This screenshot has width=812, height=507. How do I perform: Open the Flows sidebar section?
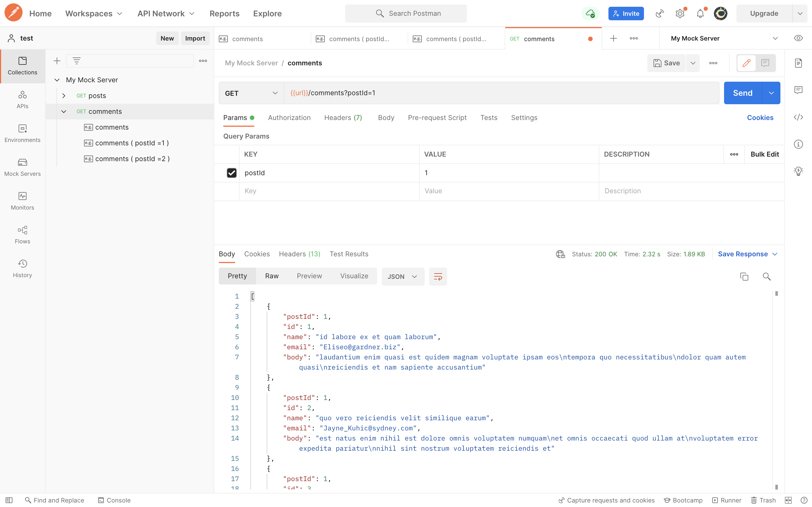pos(23,235)
